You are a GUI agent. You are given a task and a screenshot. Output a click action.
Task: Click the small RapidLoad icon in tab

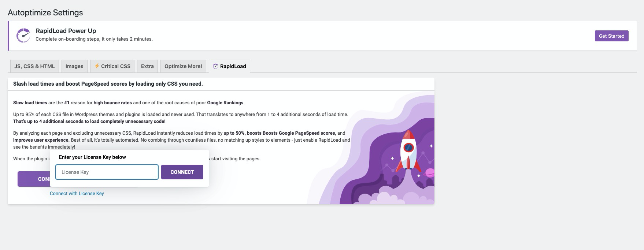(x=215, y=66)
